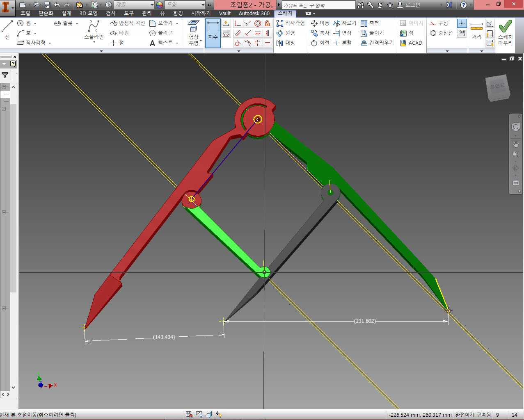This screenshot has height=420, width=524.
Task: Click the 분할 (Split) tool
Action: click(x=342, y=43)
